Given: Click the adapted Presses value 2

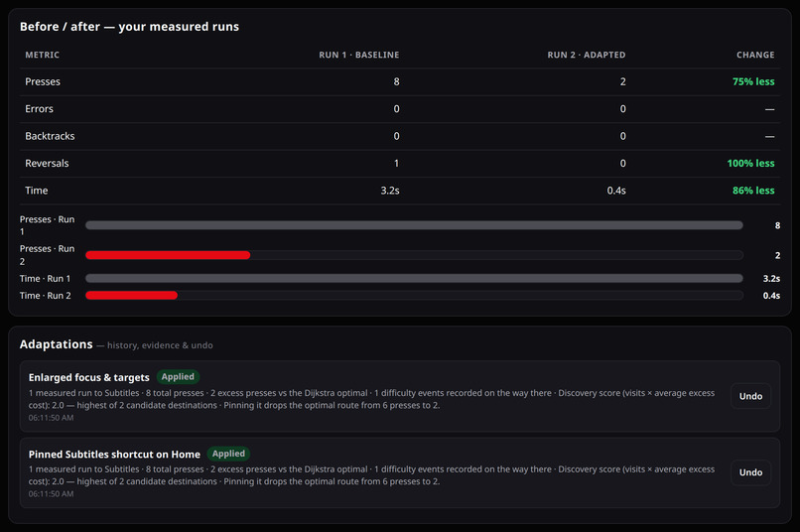Looking at the screenshot, I should pos(623,81).
